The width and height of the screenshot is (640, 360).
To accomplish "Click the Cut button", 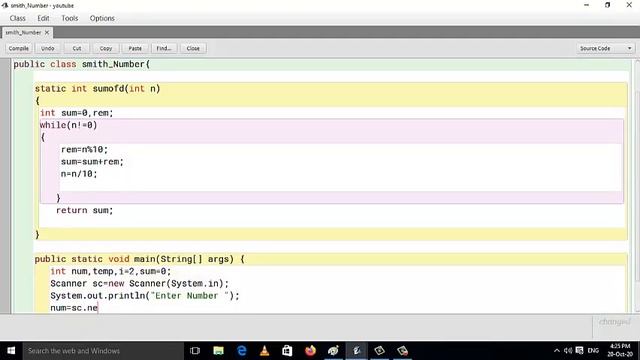I will tap(77, 48).
